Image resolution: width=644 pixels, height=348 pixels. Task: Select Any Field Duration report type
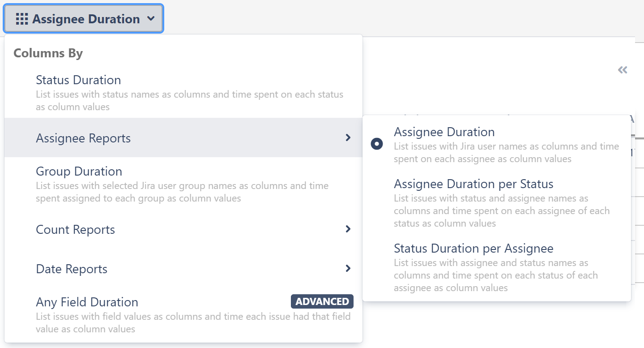tap(87, 302)
